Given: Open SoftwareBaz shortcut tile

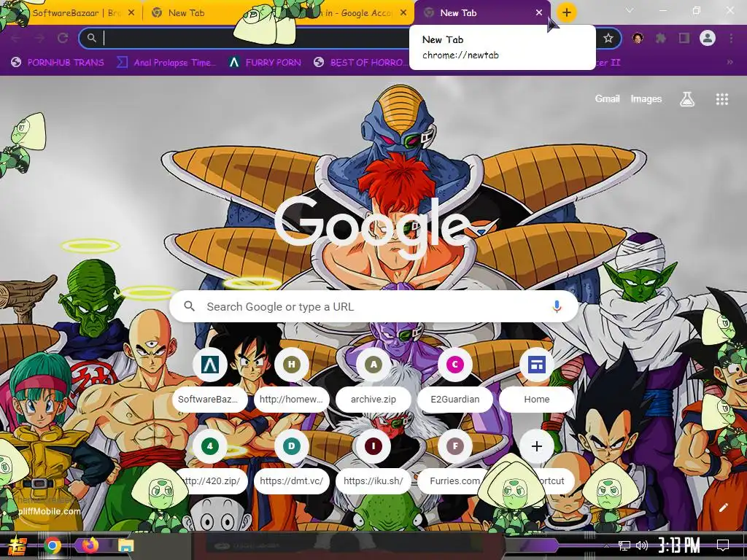Looking at the screenshot, I should (x=210, y=380).
